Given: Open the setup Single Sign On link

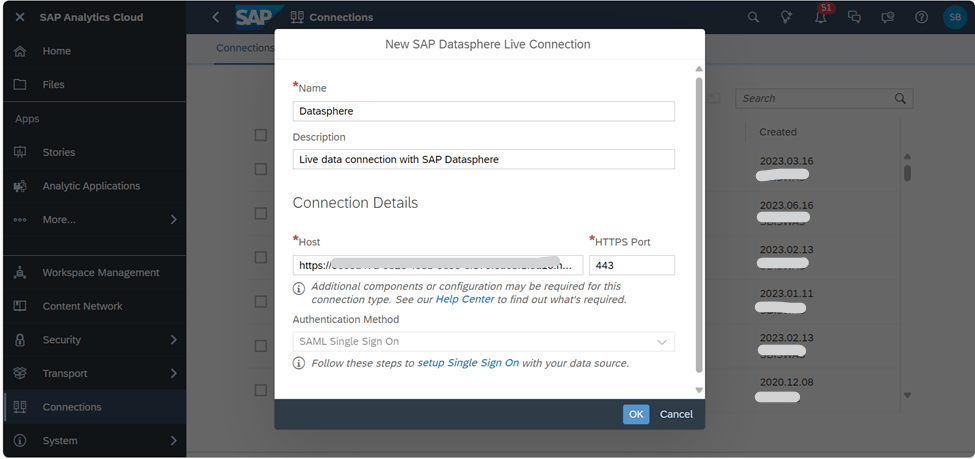Looking at the screenshot, I should (468, 363).
